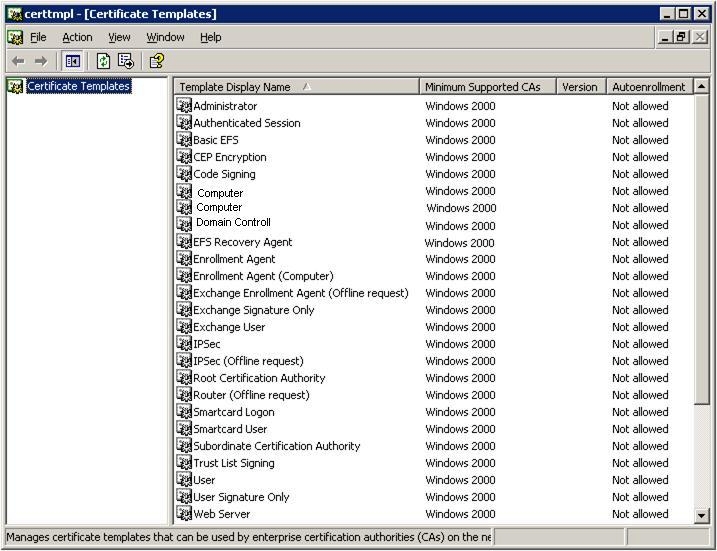Screen dimensions: 717x551
Task: Click the MMC console icon left of File menu
Action: [15, 37]
